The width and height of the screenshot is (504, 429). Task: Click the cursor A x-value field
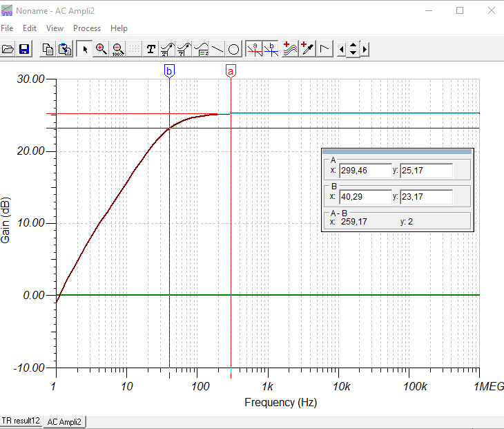pyautogui.click(x=365, y=171)
